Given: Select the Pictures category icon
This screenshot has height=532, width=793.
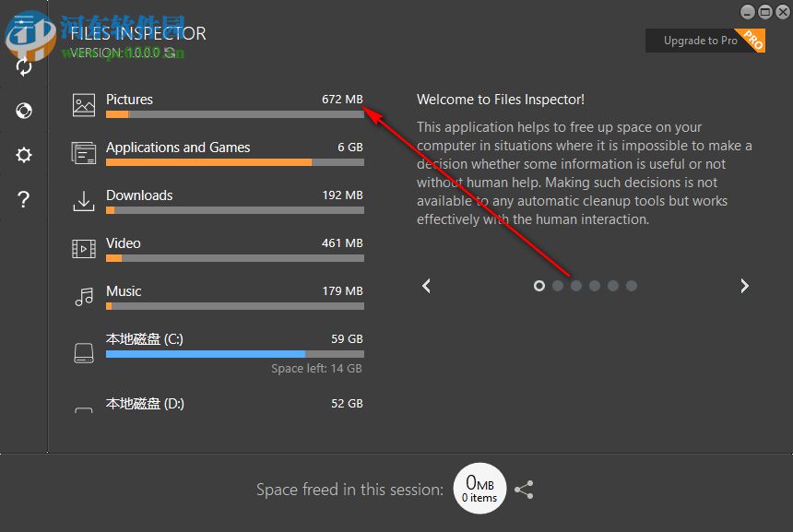Looking at the screenshot, I should pos(83,105).
